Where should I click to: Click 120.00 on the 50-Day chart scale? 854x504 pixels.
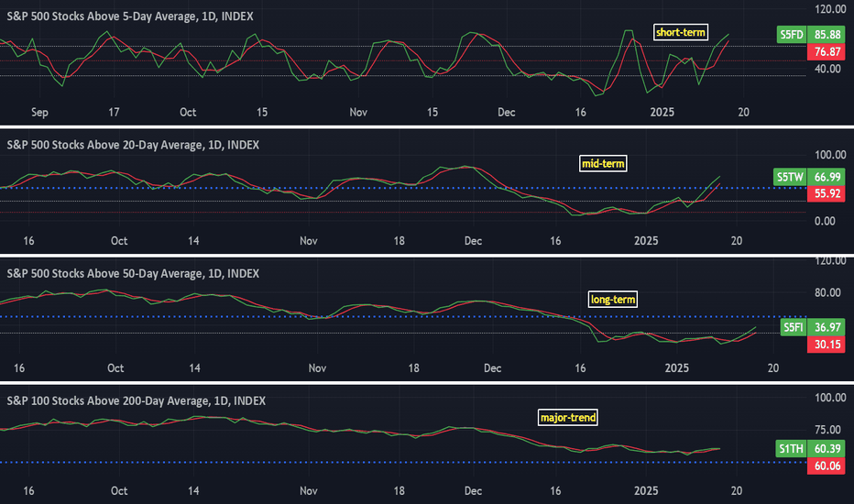[830, 261]
